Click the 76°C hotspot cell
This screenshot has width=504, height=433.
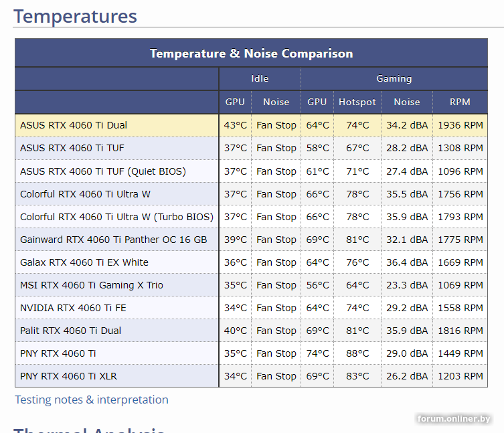click(357, 262)
